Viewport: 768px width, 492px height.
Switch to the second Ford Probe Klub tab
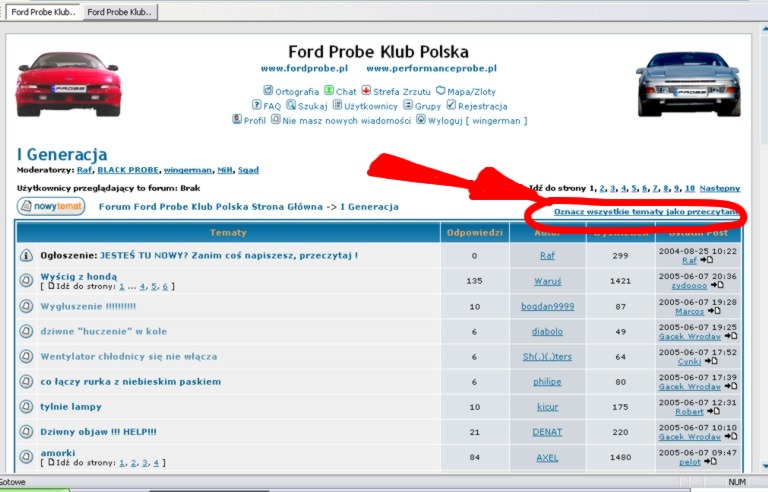[x=120, y=12]
